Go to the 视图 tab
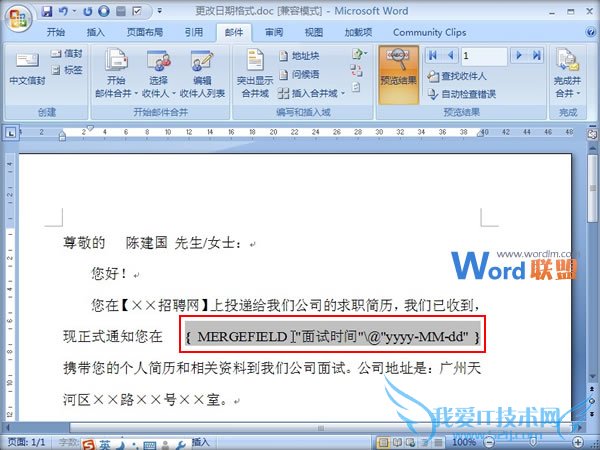 (x=314, y=32)
